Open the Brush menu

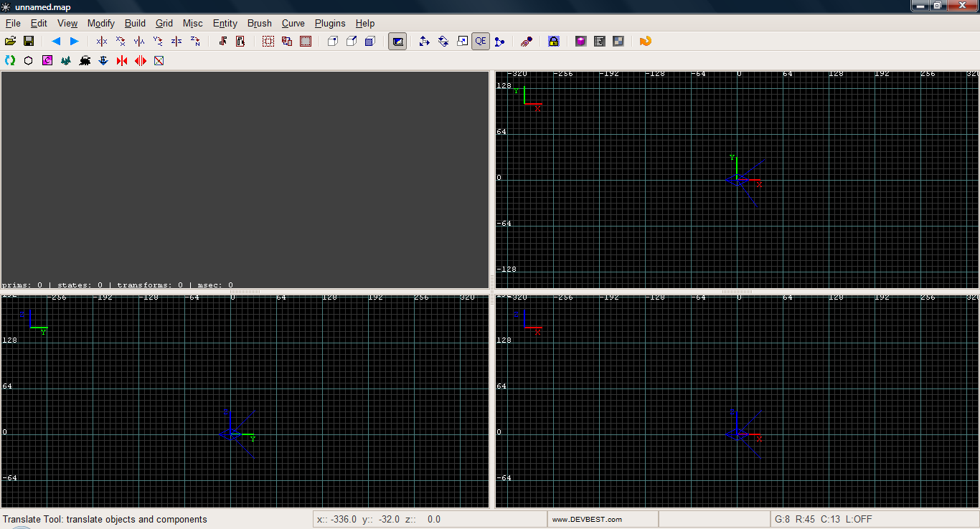(x=260, y=24)
